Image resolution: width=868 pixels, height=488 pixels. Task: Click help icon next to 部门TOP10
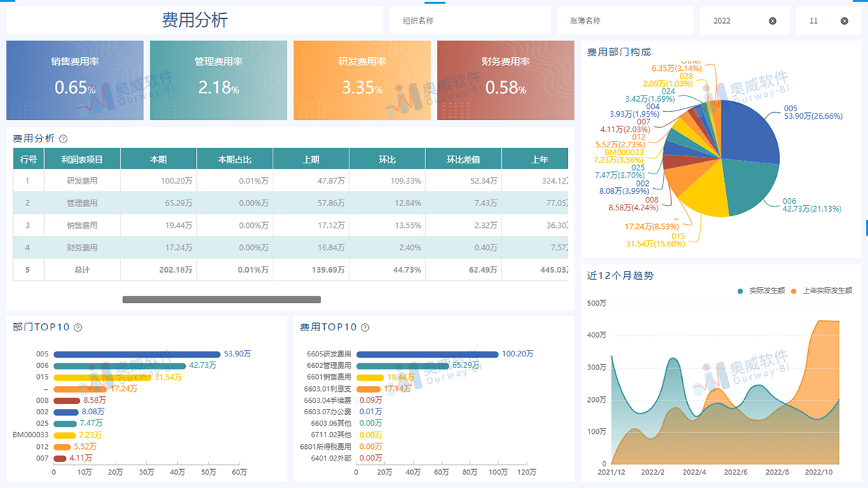coord(77,328)
